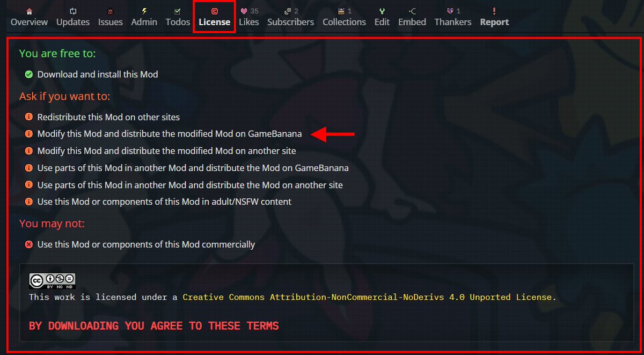Viewport: 644px width, 355px height.
Task: Click the lightning bolt icon above Admin
Action: pyautogui.click(x=144, y=11)
